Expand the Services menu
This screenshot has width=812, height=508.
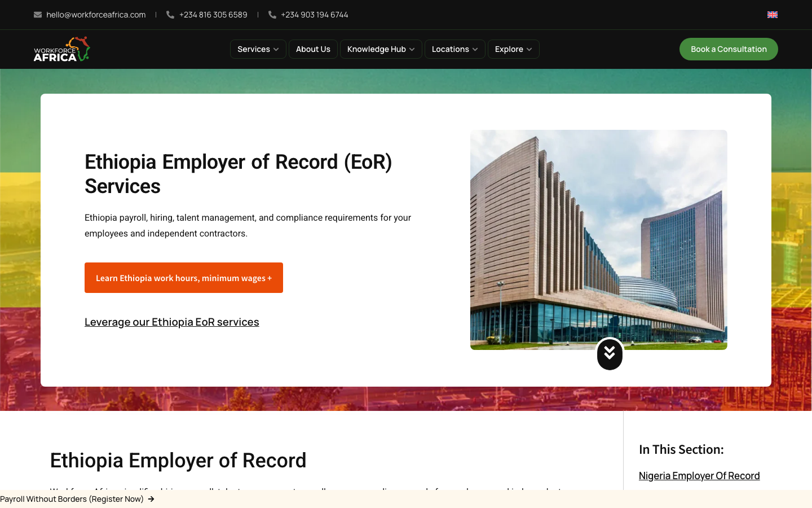(x=258, y=49)
